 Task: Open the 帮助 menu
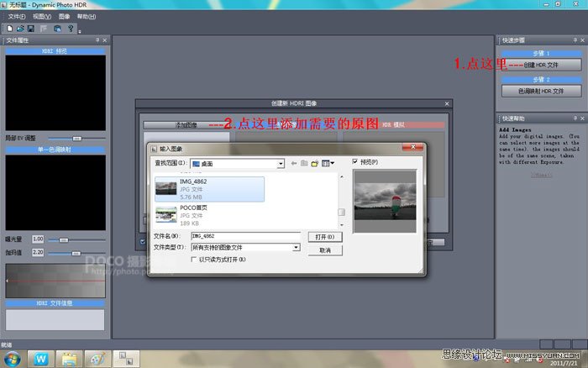[87, 16]
